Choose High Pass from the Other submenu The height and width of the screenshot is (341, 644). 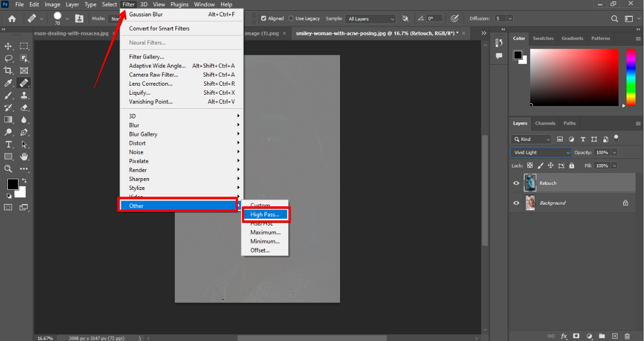(x=265, y=214)
